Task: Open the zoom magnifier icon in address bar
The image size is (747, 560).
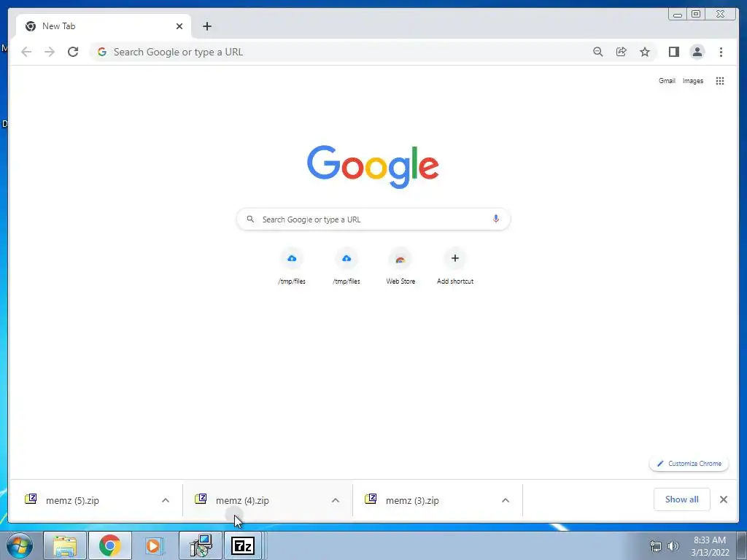Action: [x=598, y=52]
